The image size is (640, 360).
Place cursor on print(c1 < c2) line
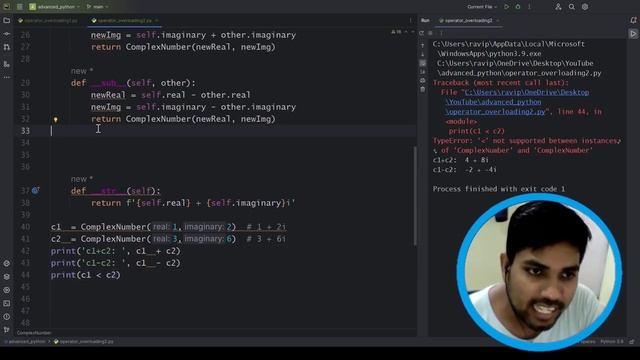86,275
